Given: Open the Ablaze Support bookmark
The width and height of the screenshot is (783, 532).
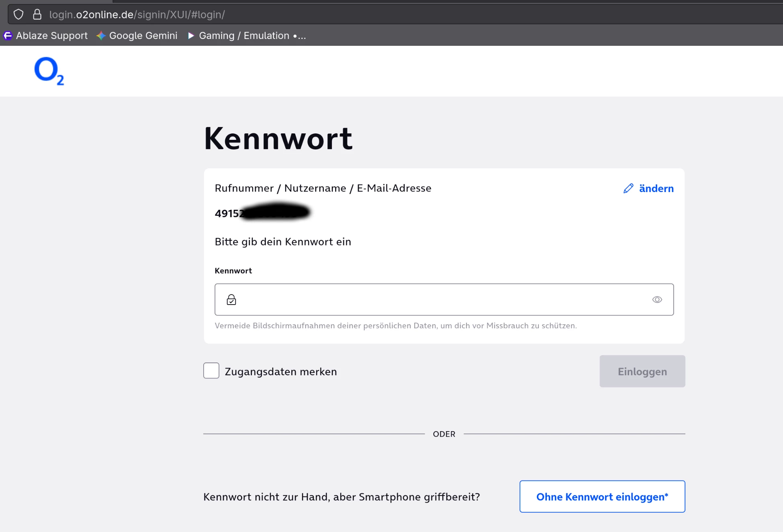Looking at the screenshot, I should pos(51,36).
